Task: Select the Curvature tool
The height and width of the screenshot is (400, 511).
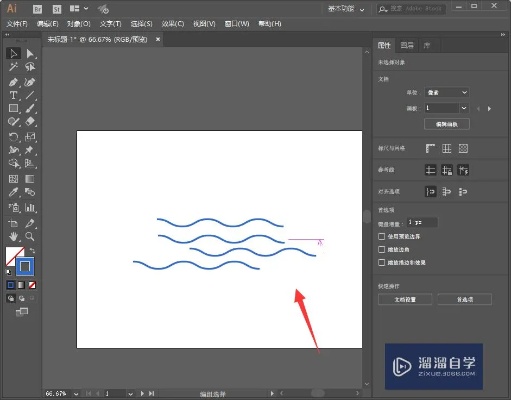Action: [x=30, y=82]
